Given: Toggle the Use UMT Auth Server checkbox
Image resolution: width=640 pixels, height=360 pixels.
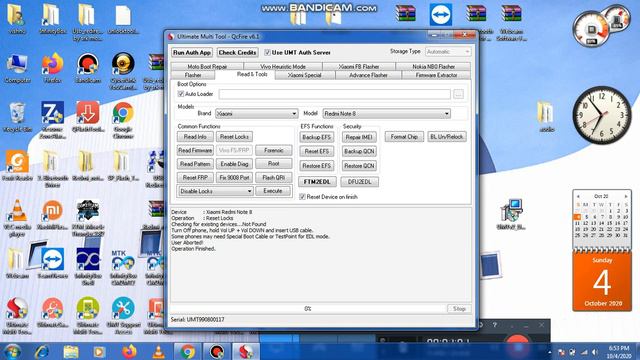Looking at the screenshot, I should click(267, 52).
